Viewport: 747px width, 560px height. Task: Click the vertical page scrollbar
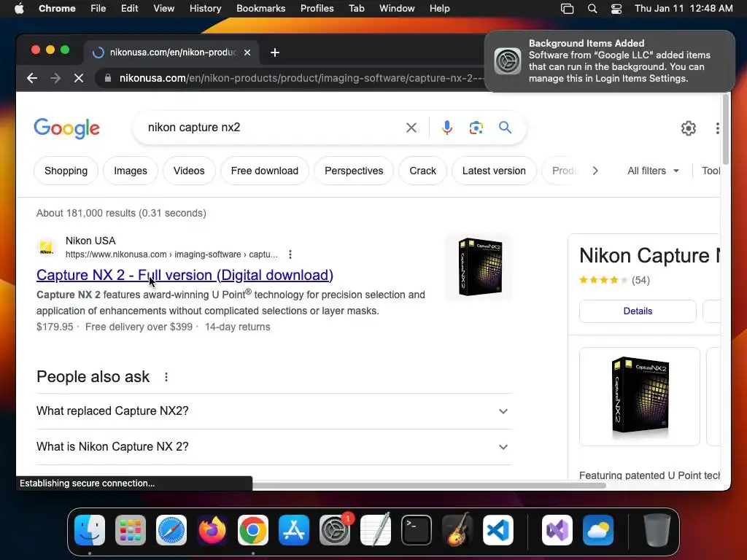coord(726,129)
